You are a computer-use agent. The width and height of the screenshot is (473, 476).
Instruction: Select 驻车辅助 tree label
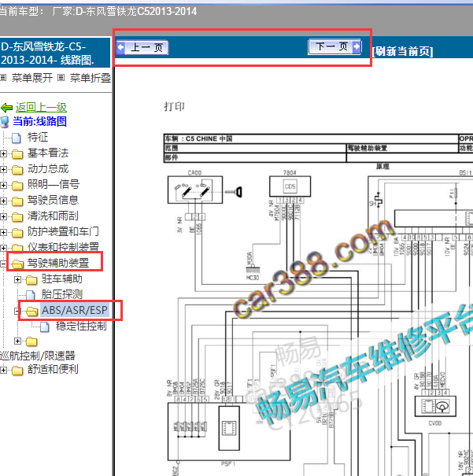pyautogui.click(x=62, y=279)
